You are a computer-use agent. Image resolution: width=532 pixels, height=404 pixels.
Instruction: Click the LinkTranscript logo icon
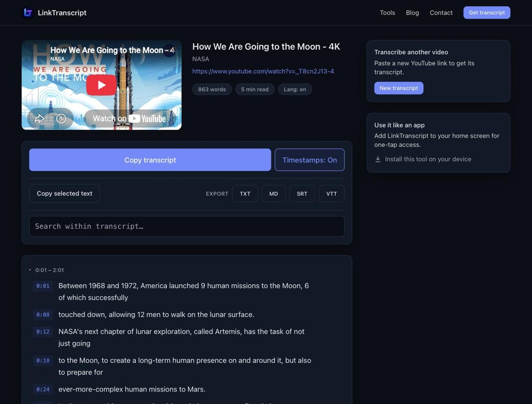click(x=28, y=12)
